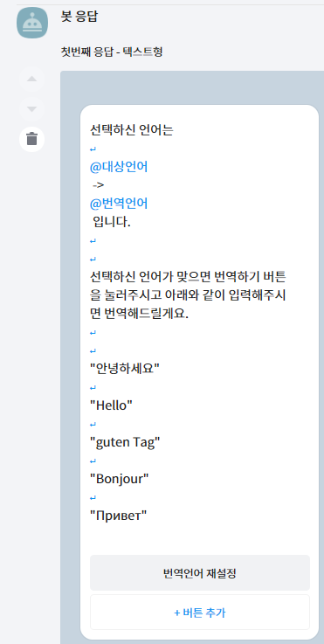
Task: Place cursor on the "안녕하세요" line
Action: [x=124, y=369]
